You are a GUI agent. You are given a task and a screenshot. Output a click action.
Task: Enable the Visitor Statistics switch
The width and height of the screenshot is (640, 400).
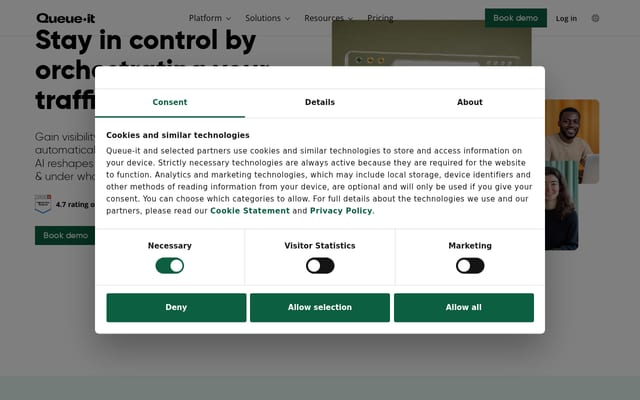pyautogui.click(x=320, y=266)
